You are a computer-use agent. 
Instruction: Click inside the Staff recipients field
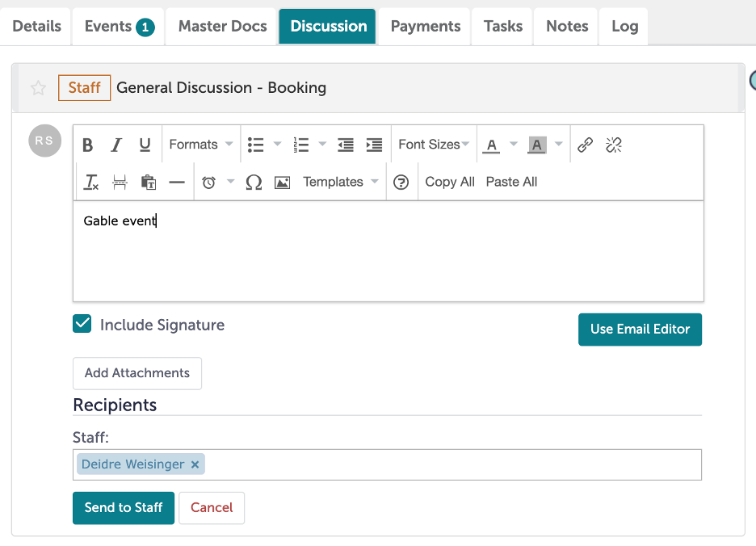coord(452,464)
